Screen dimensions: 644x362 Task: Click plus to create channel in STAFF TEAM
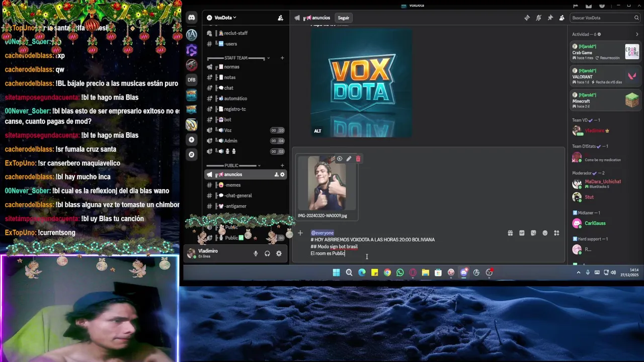(282, 58)
